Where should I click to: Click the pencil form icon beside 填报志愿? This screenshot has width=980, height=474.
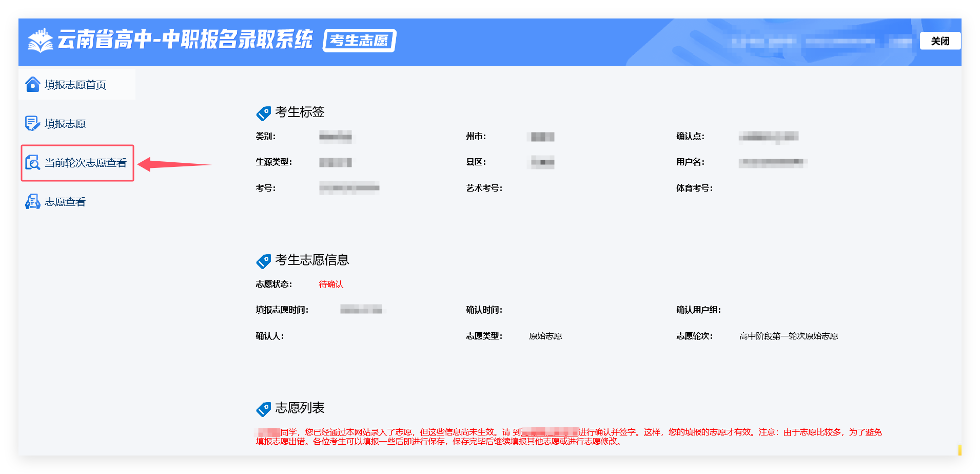(x=32, y=123)
